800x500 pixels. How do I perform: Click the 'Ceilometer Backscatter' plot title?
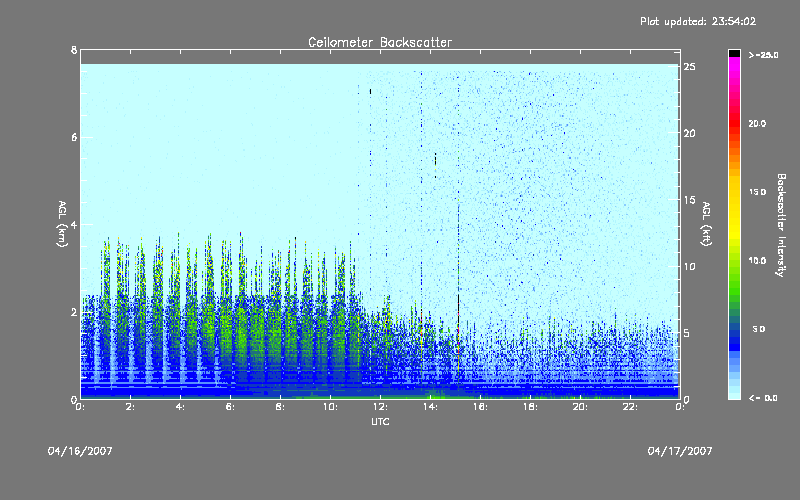click(x=380, y=42)
